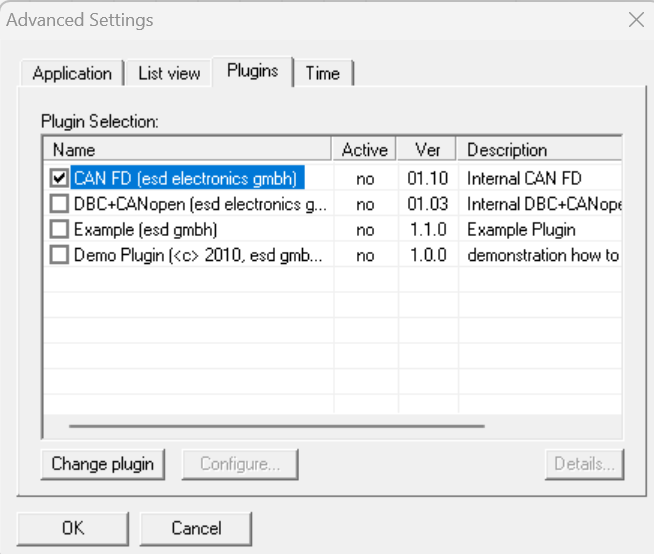
Task: Click OK to confirm settings
Action: pos(73,528)
